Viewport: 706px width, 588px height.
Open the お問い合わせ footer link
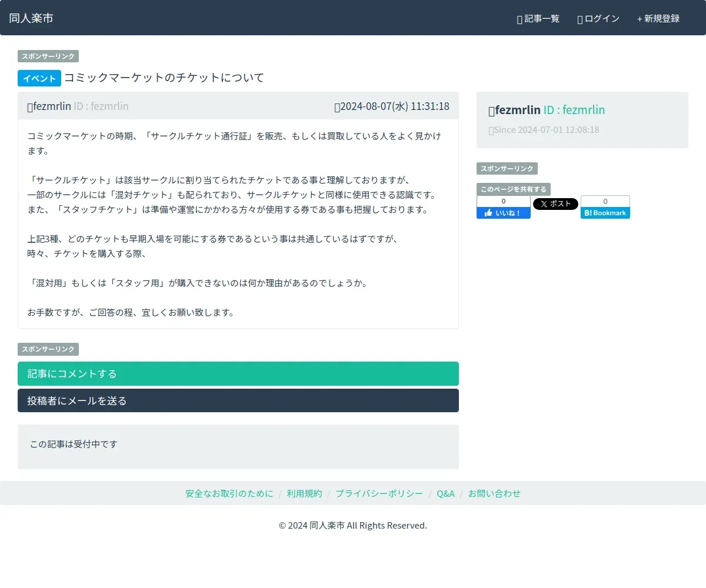[x=494, y=493]
